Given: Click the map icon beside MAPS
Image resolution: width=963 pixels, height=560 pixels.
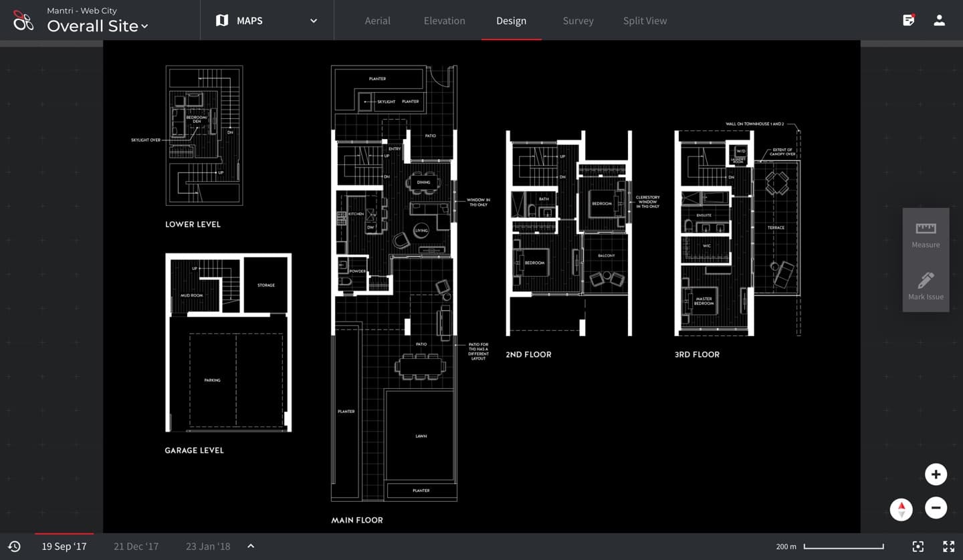Looking at the screenshot, I should [222, 21].
